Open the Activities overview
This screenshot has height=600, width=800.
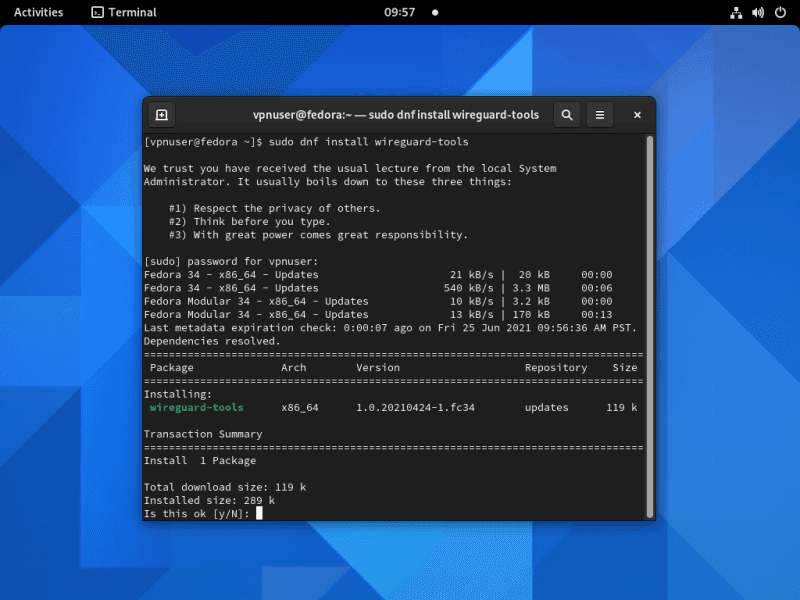coord(38,13)
